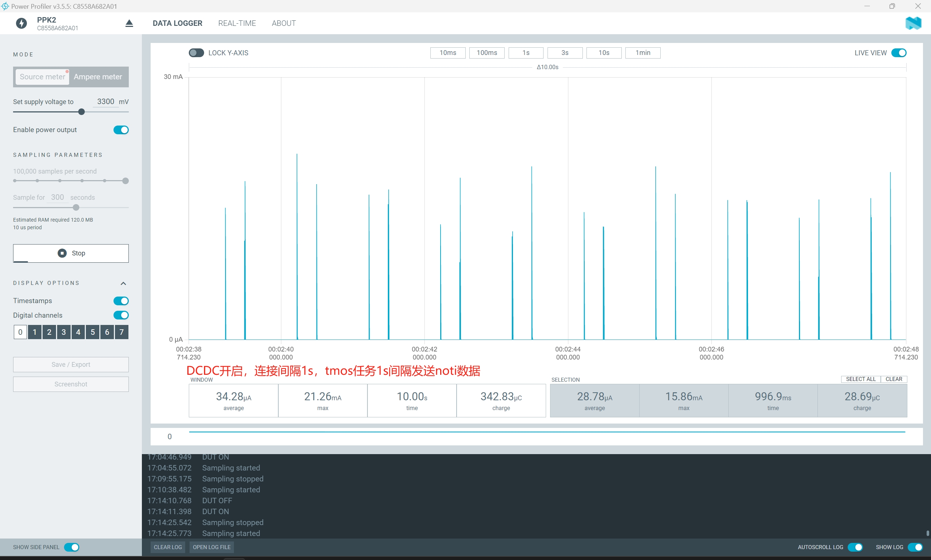Screen dimensions: 931x560
Task: Toggle Show Log switch
Action: [x=915, y=547]
